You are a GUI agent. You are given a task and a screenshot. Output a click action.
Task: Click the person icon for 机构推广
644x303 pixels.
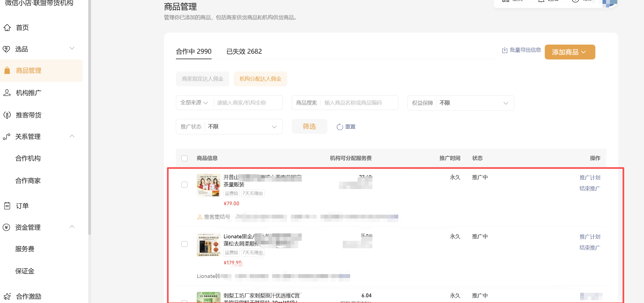pyautogui.click(x=7, y=93)
